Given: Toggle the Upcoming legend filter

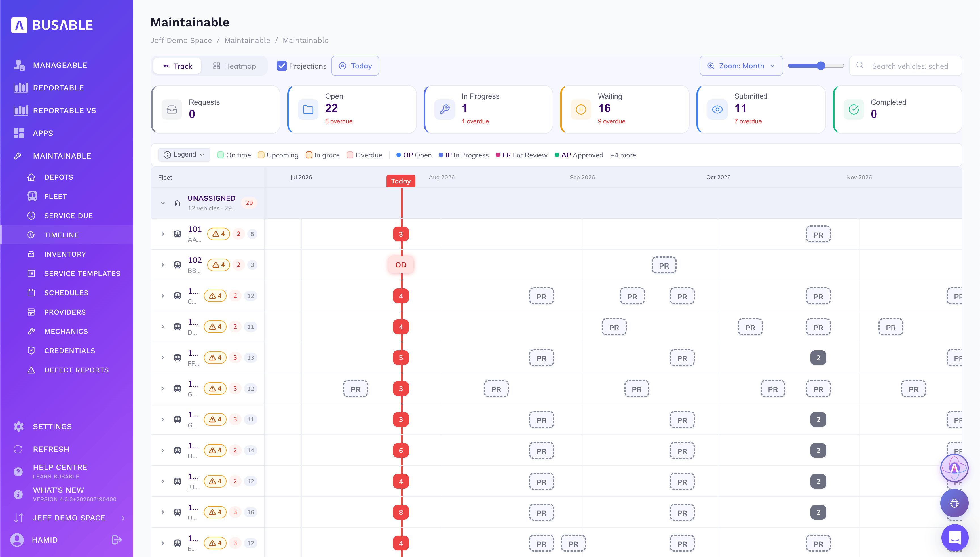Looking at the screenshot, I should 278,155.
